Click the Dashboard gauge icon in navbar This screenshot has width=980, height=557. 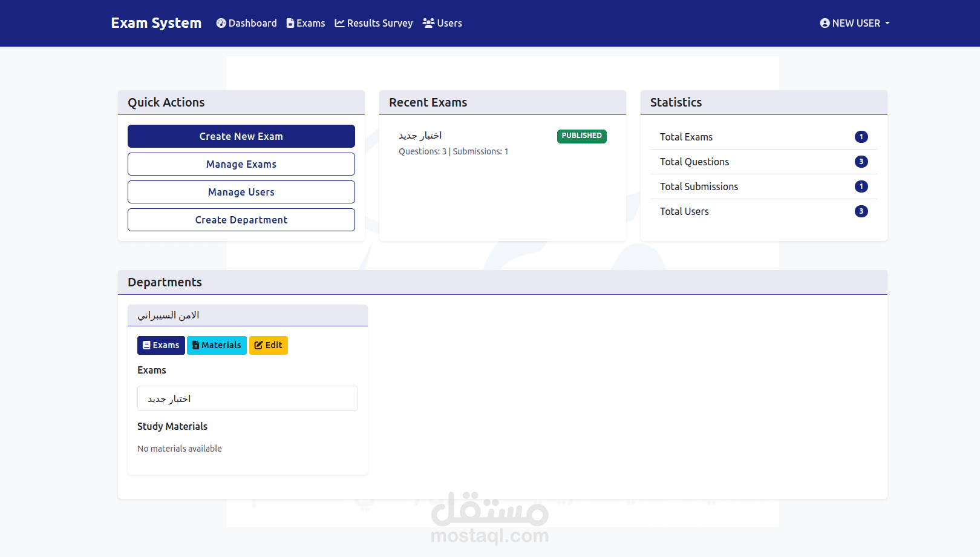pos(221,23)
